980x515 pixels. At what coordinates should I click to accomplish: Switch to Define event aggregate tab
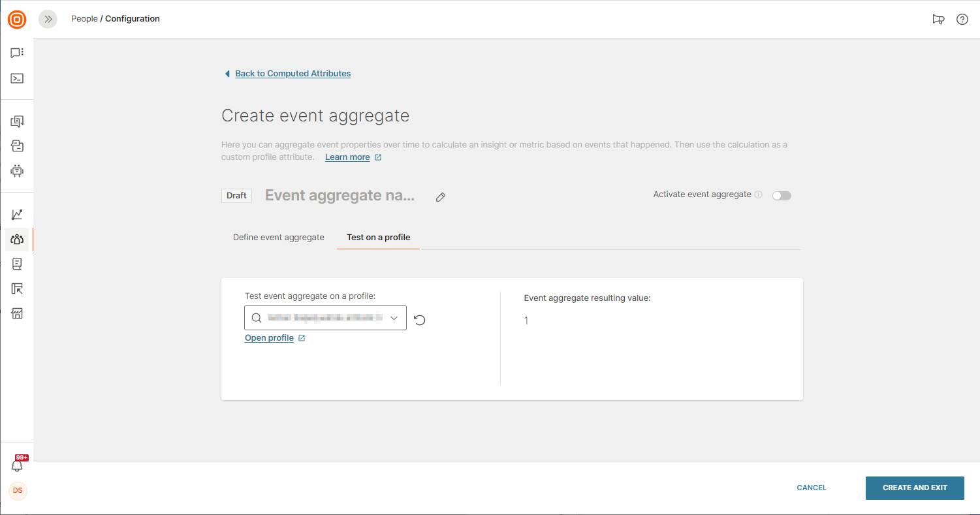pyautogui.click(x=279, y=238)
